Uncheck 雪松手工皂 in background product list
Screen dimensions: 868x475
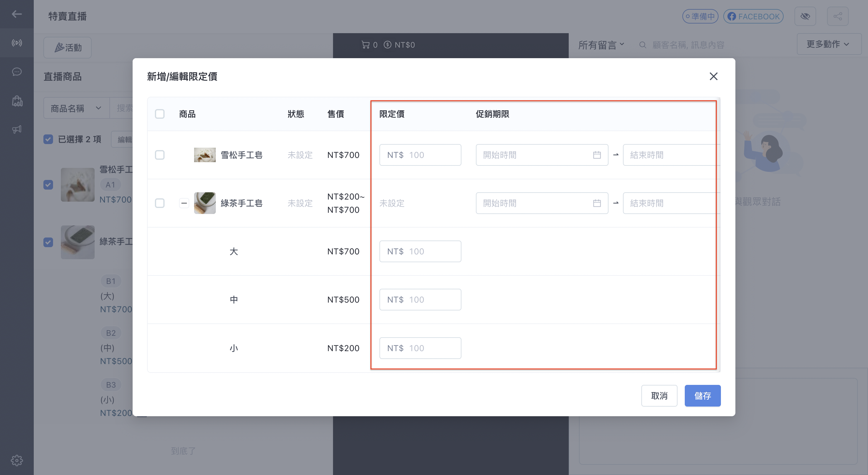[48, 185]
